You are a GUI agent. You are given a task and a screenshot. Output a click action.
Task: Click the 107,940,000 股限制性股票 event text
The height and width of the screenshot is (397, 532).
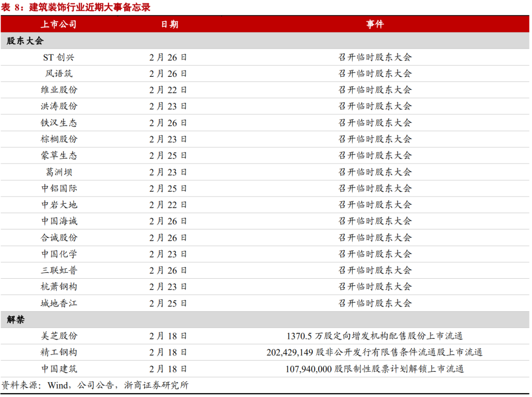point(374,369)
